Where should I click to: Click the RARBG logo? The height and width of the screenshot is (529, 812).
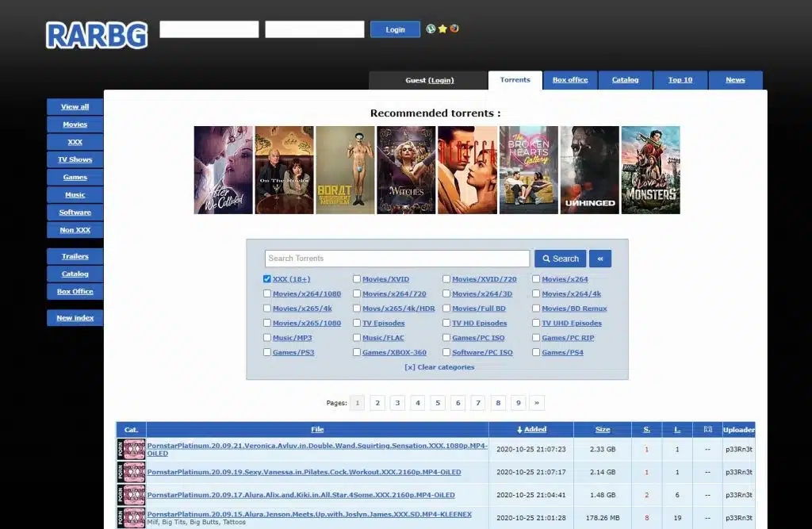97,35
